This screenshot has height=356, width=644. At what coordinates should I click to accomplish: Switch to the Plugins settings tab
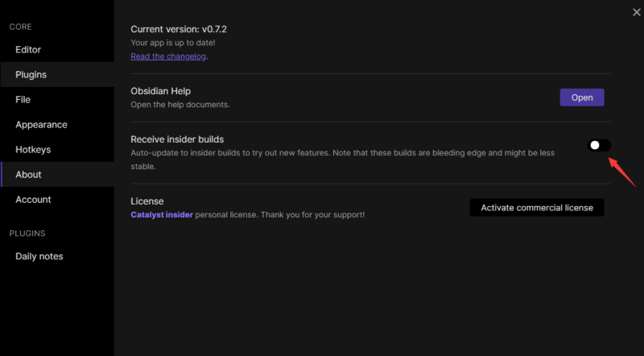tap(31, 75)
